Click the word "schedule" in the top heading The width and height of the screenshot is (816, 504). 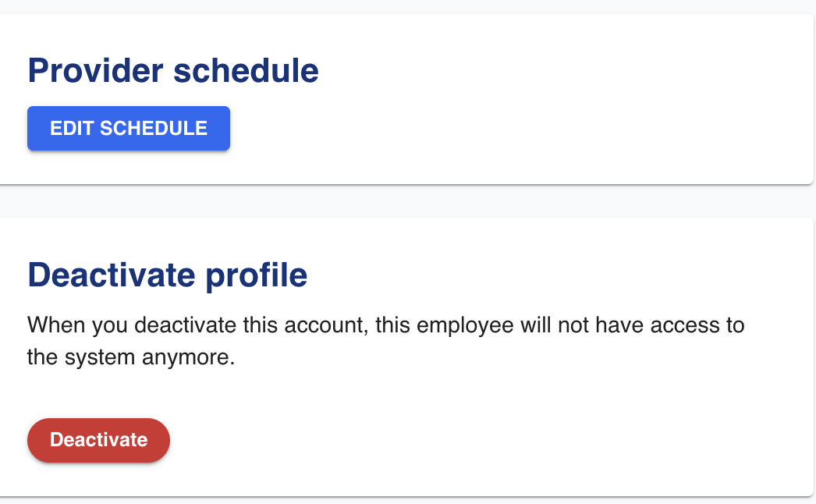246,71
